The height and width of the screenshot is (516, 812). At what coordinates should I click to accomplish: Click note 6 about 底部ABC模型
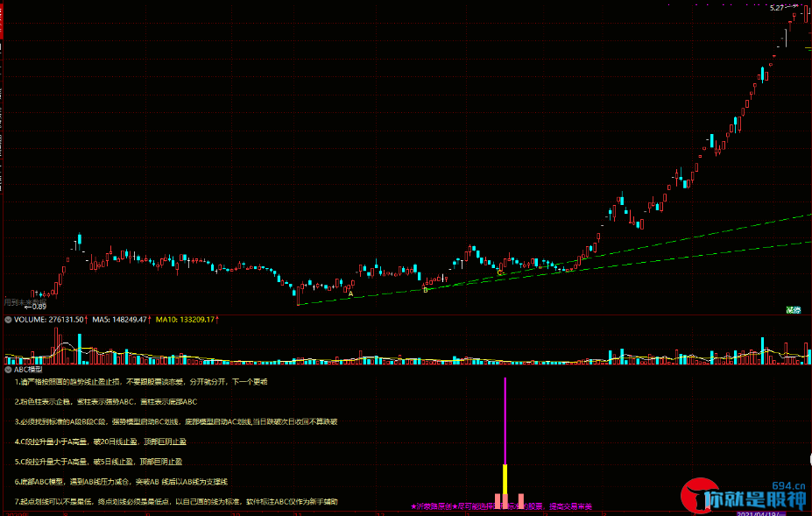[x=121, y=482]
